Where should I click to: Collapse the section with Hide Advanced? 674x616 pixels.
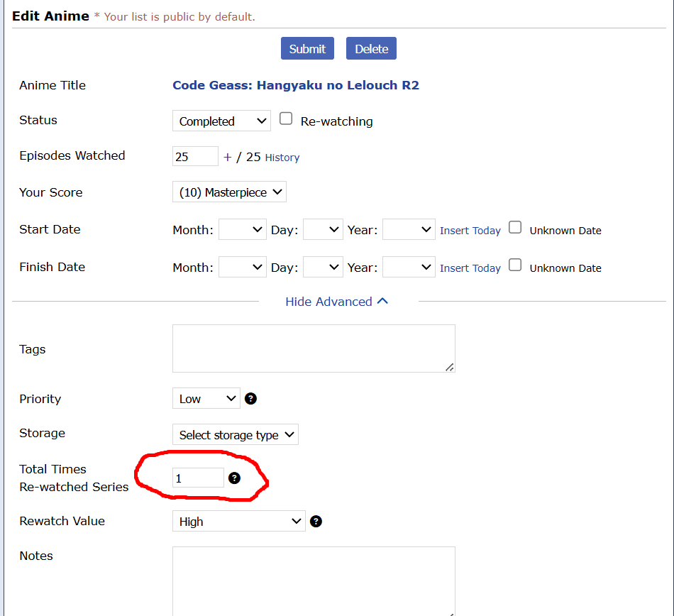[336, 302]
